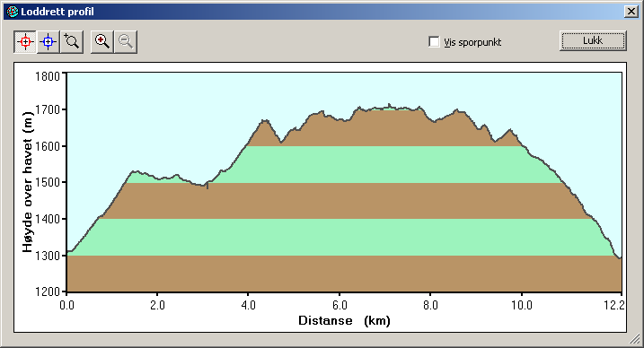Click the 8.0 distance axis label
The width and height of the screenshot is (644, 348).
tap(430, 305)
